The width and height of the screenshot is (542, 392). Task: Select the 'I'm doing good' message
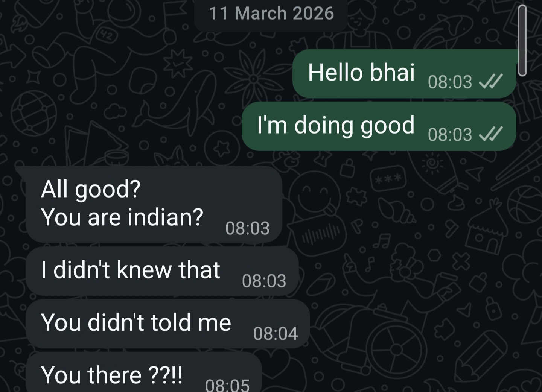pos(379,126)
